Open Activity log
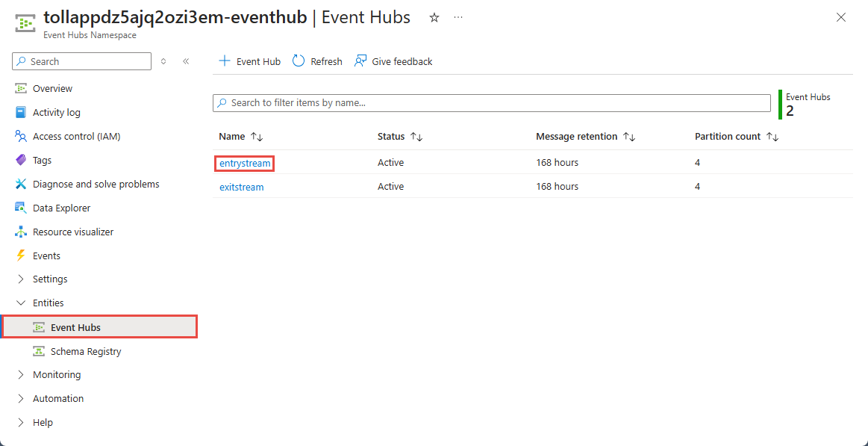 coord(57,113)
